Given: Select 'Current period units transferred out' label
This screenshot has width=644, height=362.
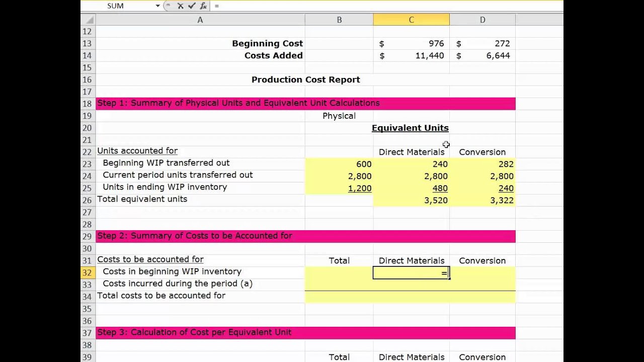Looking at the screenshot, I should point(178,175).
